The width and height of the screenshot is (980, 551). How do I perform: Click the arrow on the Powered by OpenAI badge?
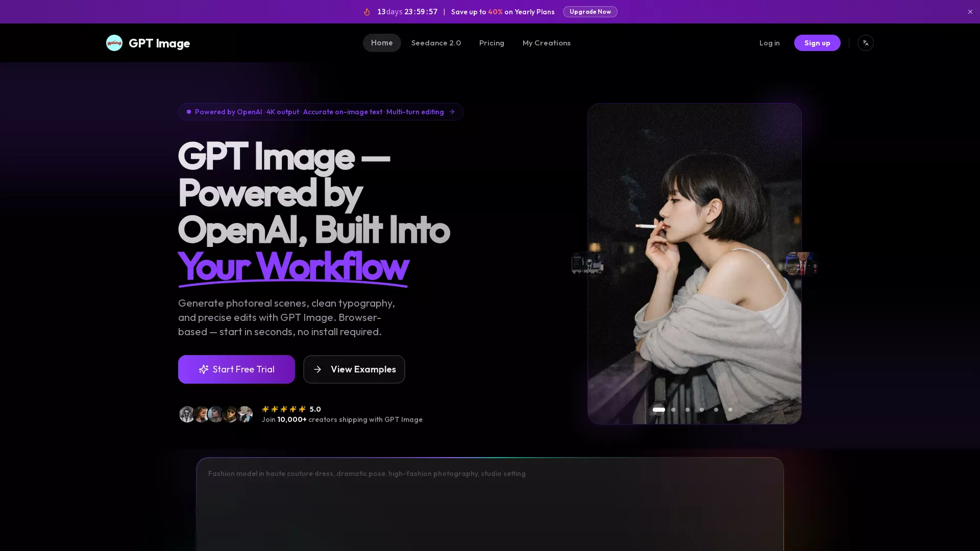(x=451, y=112)
